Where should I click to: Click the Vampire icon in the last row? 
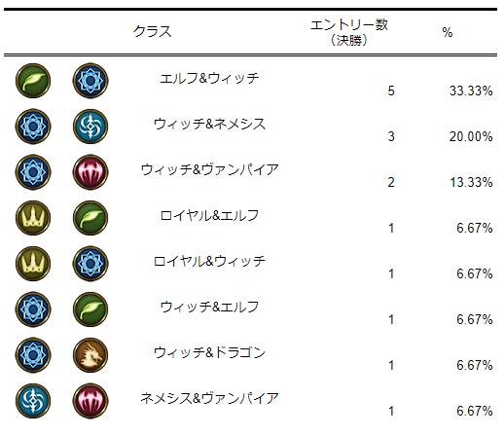click(90, 401)
